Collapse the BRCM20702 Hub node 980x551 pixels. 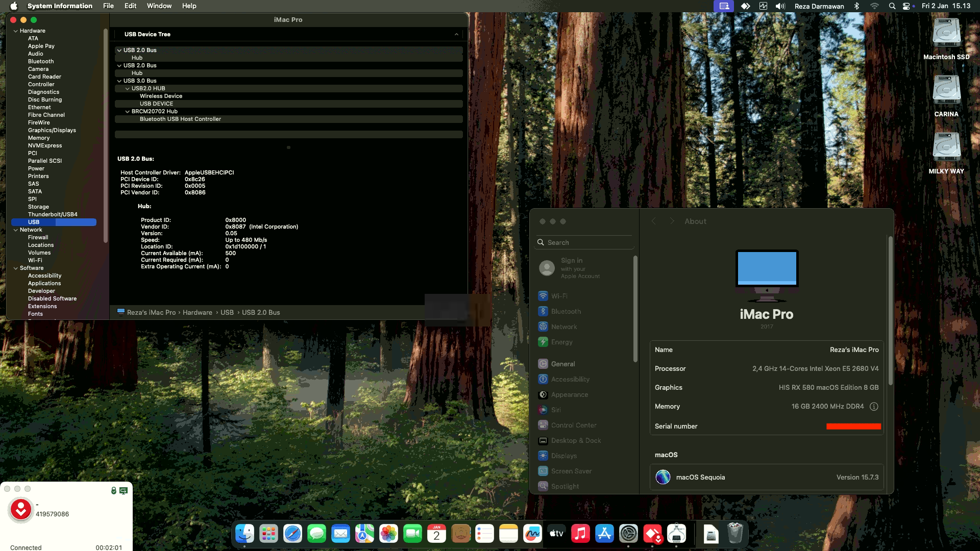pyautogui.click(x=127, y=112)
